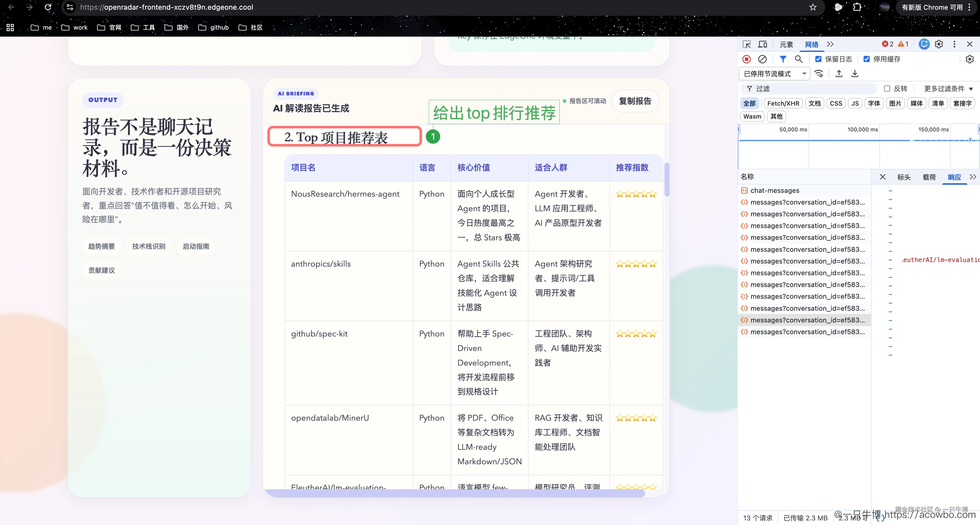Open the apps grid in bookmarks bar
The image size is (980, 525).
point(10,27)
